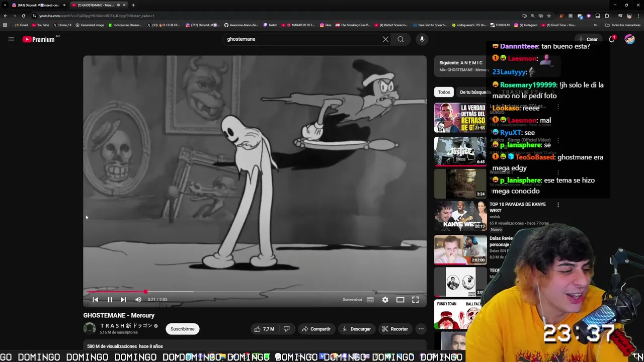The width and height of the screenshot is (644, 362).
Task: Switch to theater mode
Action: click(x=400, y=300)
